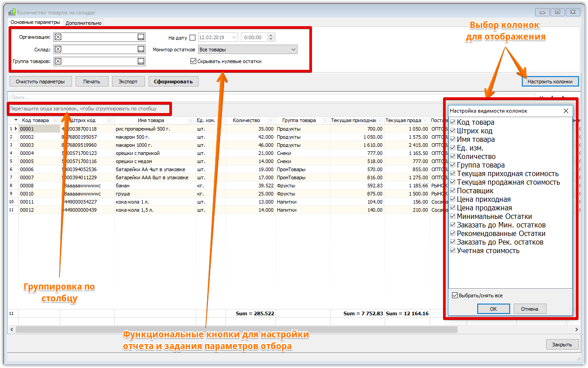Select the cell банан in the grid
The height and width of the screenshot is (368, 588).
(155, 186)
